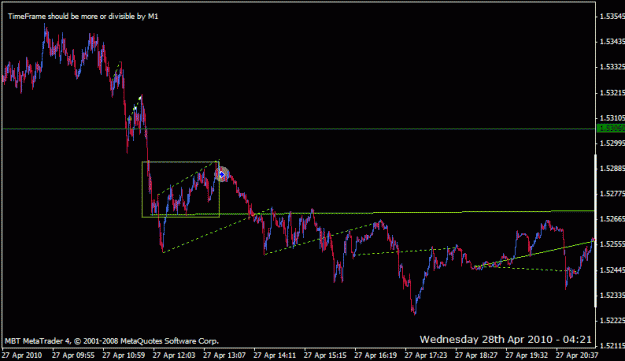Click the 1.5321 price scale label
The image size is (625, 361).
612,92
